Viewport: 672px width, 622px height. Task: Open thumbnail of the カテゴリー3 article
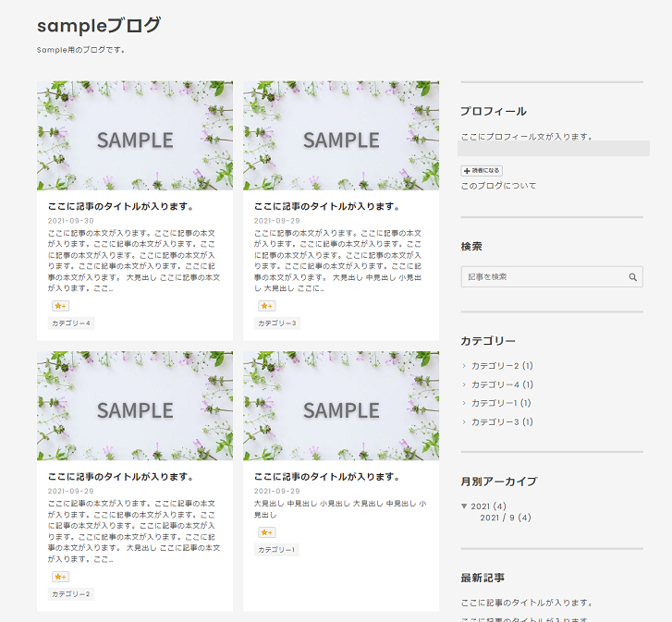click(341, 135)
